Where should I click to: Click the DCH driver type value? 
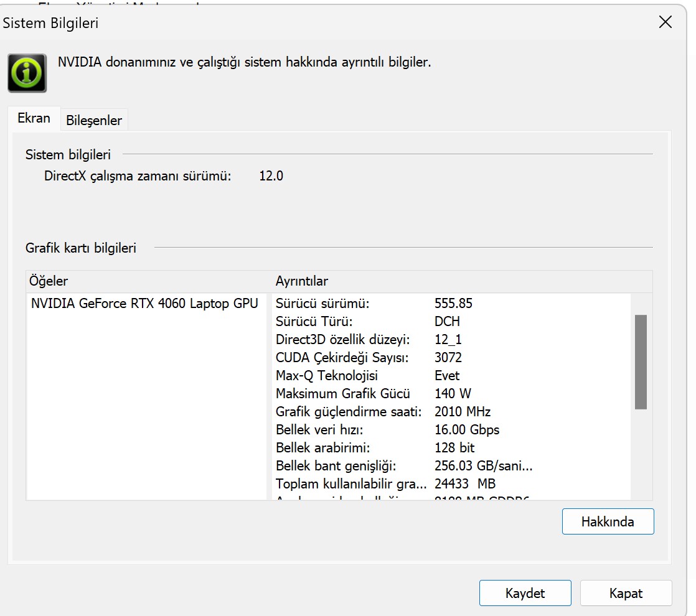coord(447,321)
